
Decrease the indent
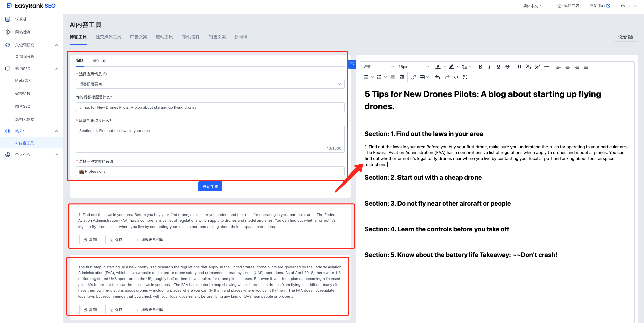click(x=392, y=77)
